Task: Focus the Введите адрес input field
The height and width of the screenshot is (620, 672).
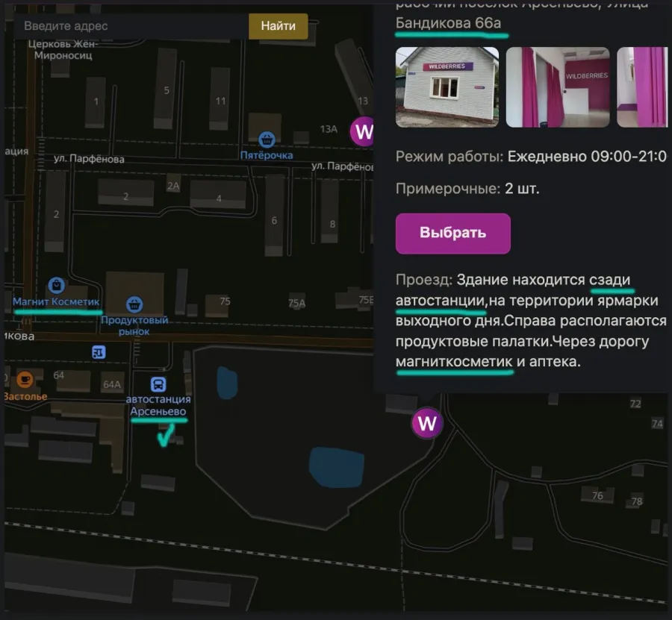Action: (131, 26)
